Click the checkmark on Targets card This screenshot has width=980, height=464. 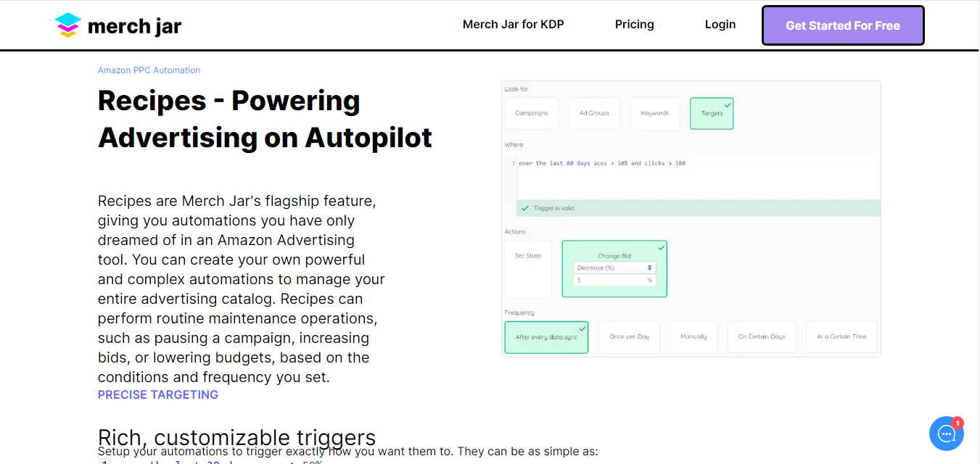click(x=728, y=104)
